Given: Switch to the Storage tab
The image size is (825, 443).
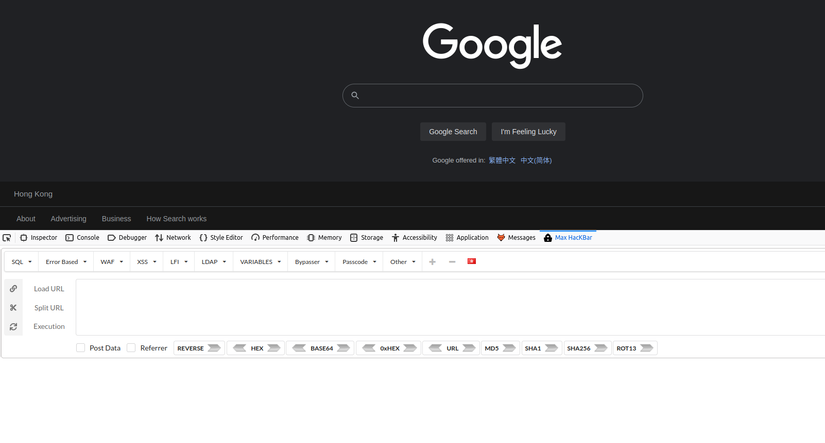Looking at the screenshot, I should click(367, 238).
